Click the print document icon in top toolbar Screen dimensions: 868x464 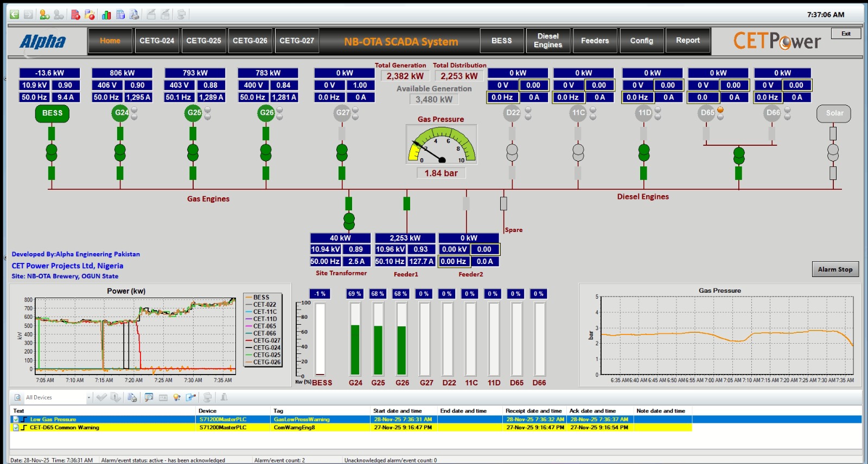click(135, 15)
